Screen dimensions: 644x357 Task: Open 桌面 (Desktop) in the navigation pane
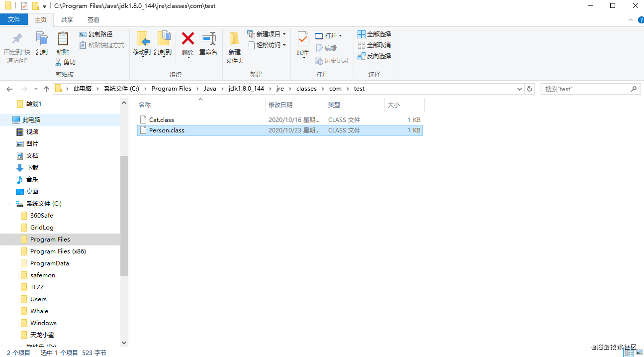click(x=27, y=192)
